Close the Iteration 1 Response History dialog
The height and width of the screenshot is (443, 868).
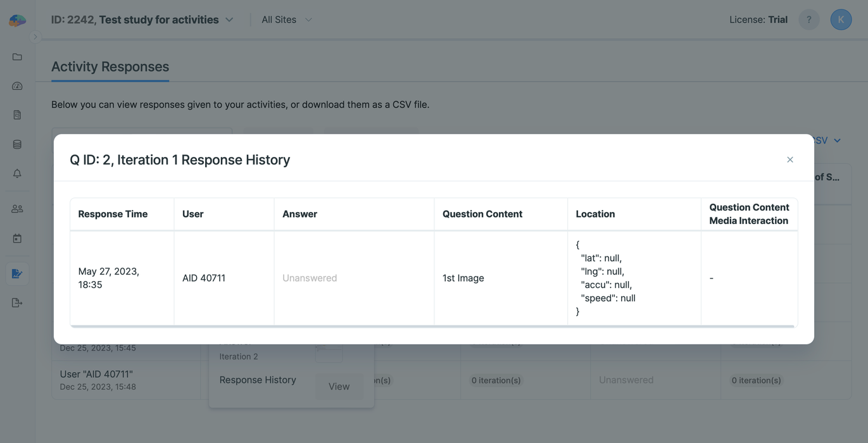[789, 159]
